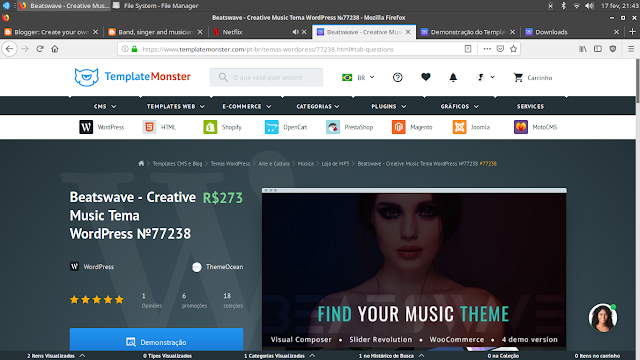Switch to the Blogger browser tab

pos(51,32)
